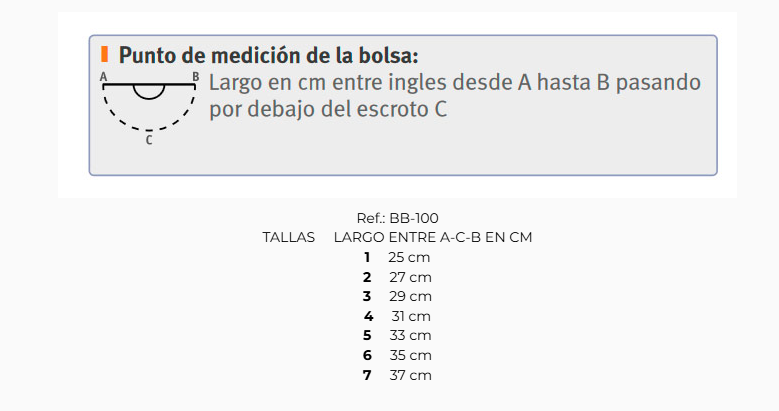779x411 pixels.
Task: Click point A label on the diagram
Action: [104, 77]
